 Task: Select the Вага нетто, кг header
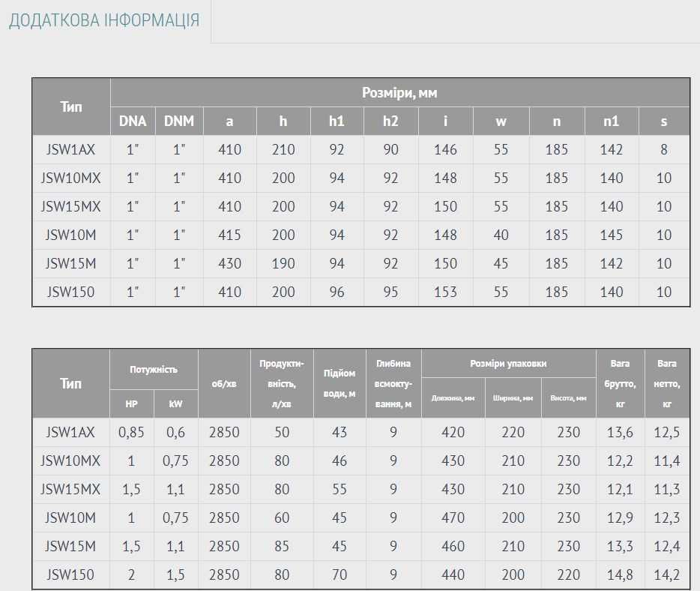click(667, 384)
